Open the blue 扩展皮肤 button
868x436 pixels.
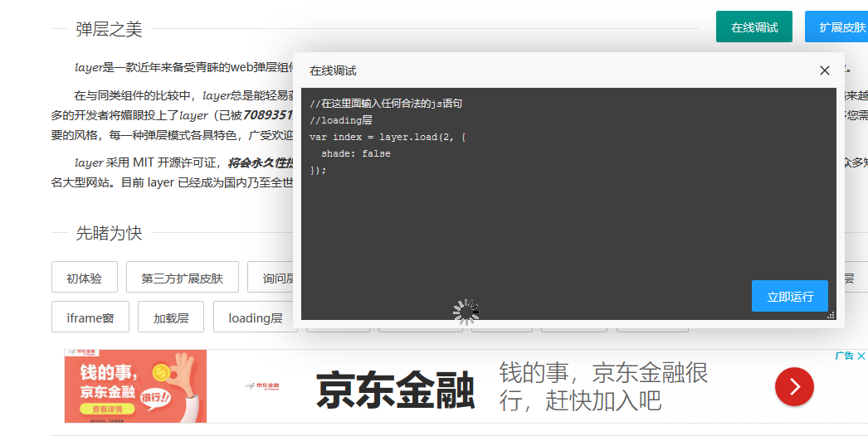(838, 27)
